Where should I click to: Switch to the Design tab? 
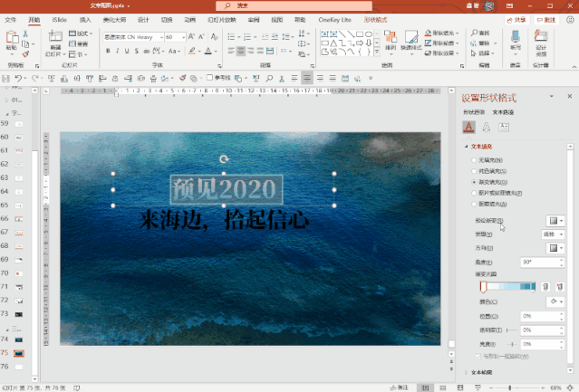[143, 20]
